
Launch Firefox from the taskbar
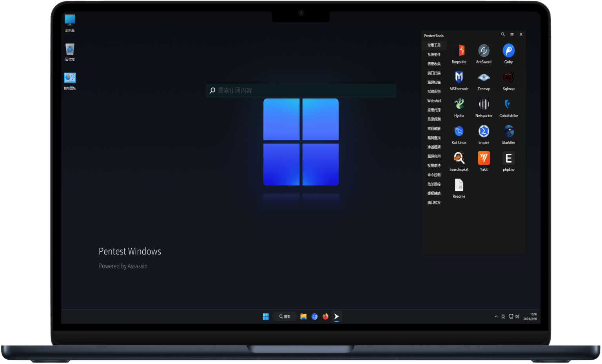click(325, 317)
